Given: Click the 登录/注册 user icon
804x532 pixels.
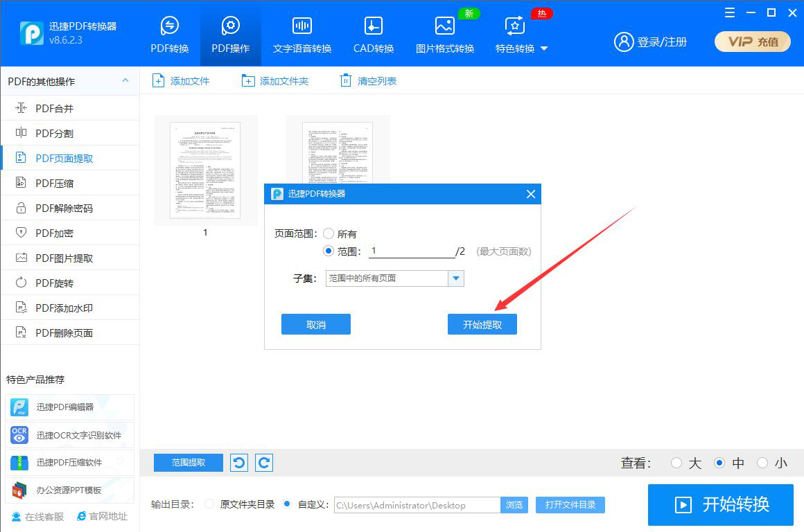Looking at the screenshot, I should (624, 42).
